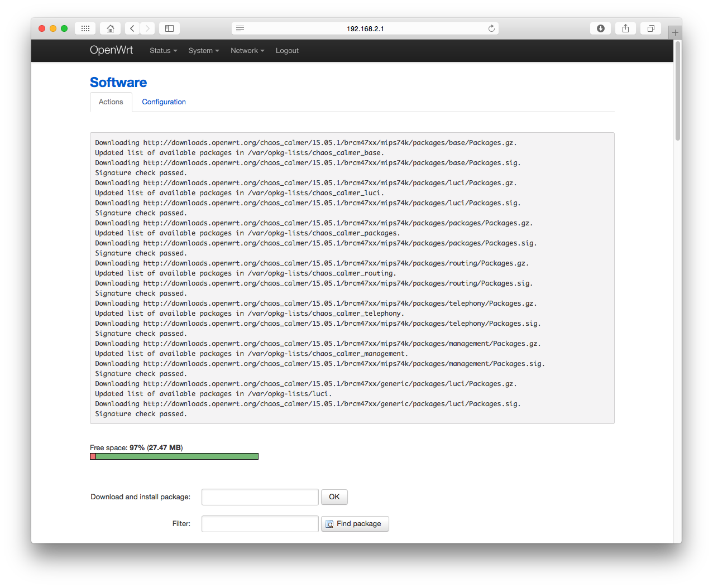Minimize the window with the yellow button
The image size is (713, 588).
point(53,28)
